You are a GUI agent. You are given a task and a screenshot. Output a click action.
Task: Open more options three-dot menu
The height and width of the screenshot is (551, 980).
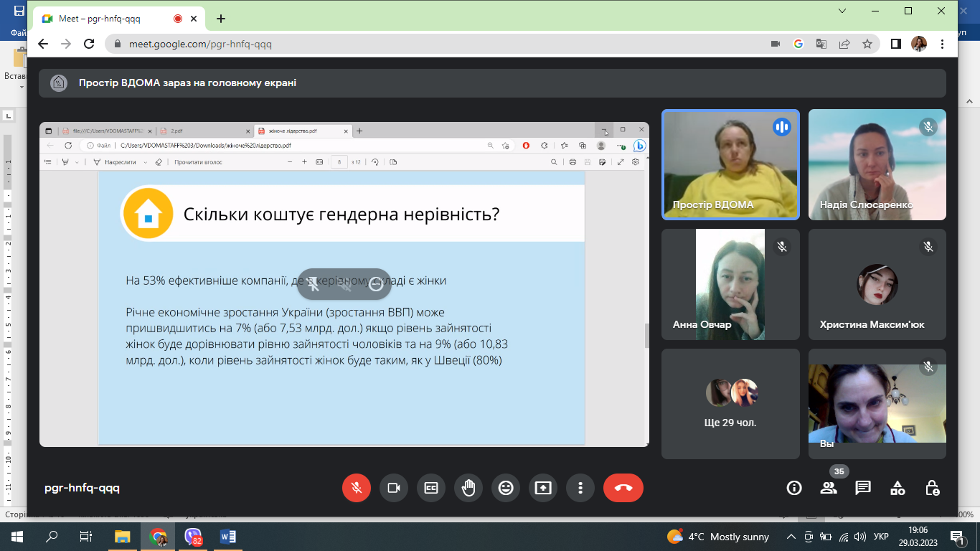[580, 488]
